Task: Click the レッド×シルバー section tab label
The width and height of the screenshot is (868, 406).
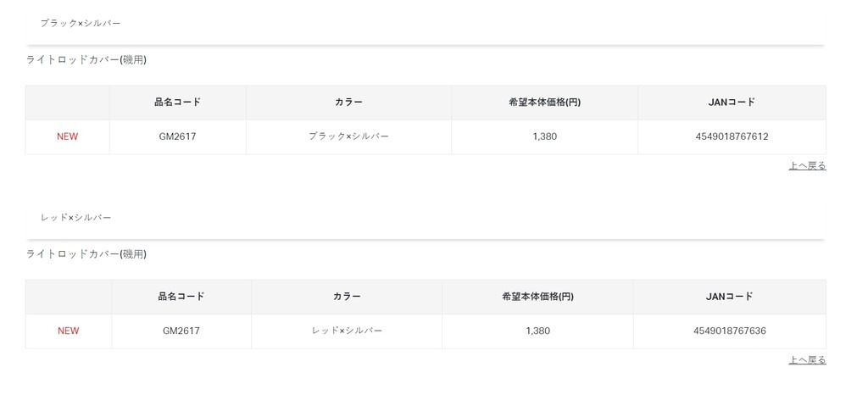Action: [76, 218]
